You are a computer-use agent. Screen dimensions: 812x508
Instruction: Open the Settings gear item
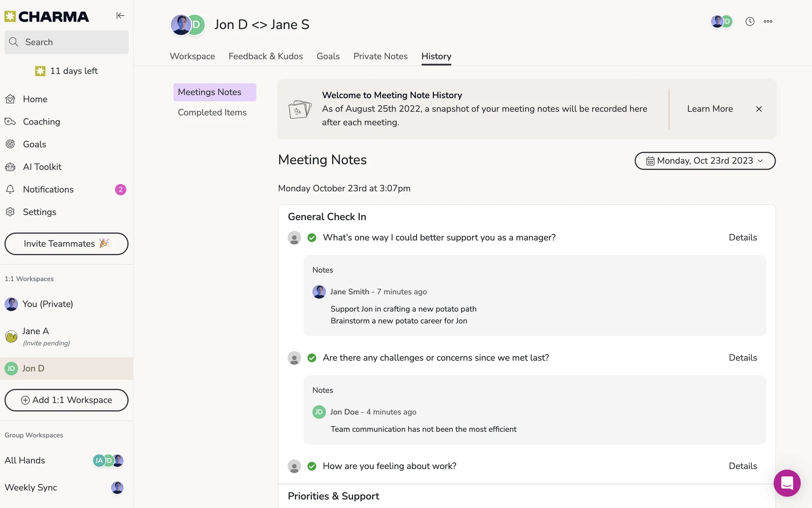(39, 212)
